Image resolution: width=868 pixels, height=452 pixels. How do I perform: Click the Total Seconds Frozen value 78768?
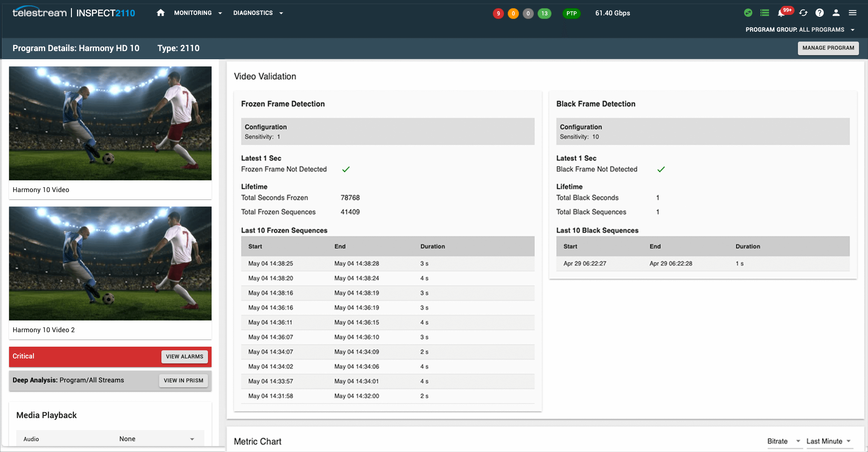(x=350, y=198)
